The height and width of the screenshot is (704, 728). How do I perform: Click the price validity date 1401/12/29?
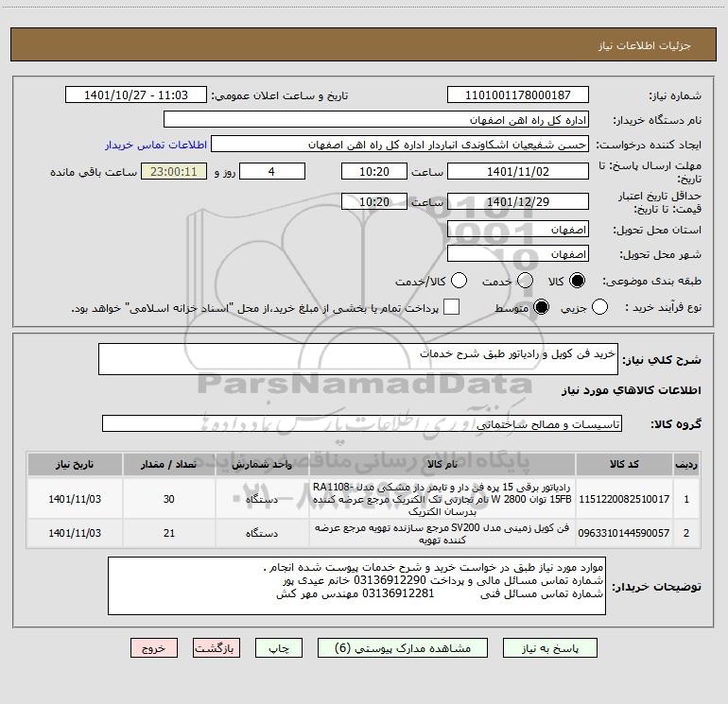tap(518, 201)
